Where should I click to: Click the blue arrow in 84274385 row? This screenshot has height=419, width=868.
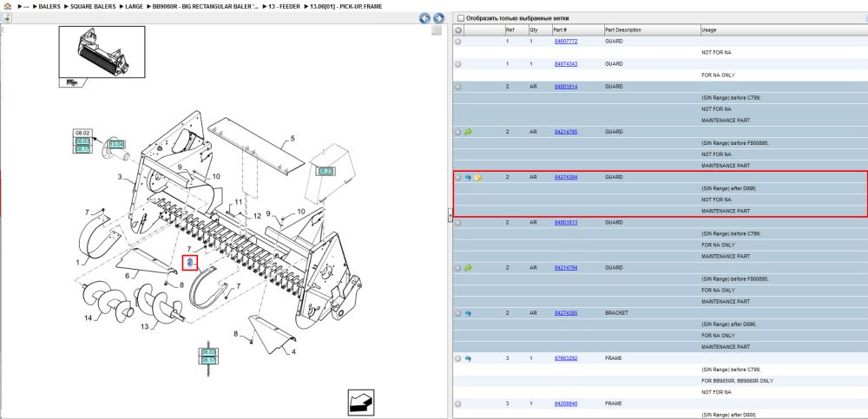[x=469, y=313]
